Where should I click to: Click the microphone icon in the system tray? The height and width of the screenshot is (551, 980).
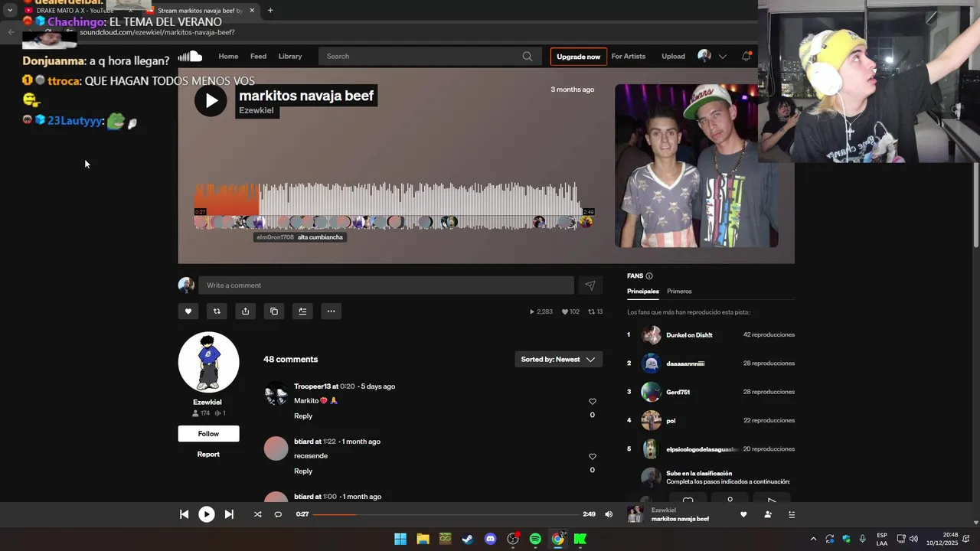tap(863, 539)
